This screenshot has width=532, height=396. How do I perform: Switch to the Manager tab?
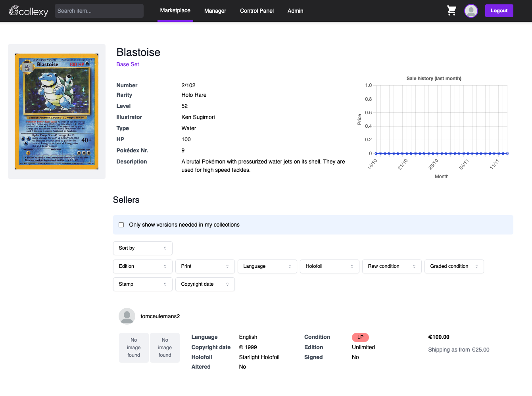tap(215, 11)
